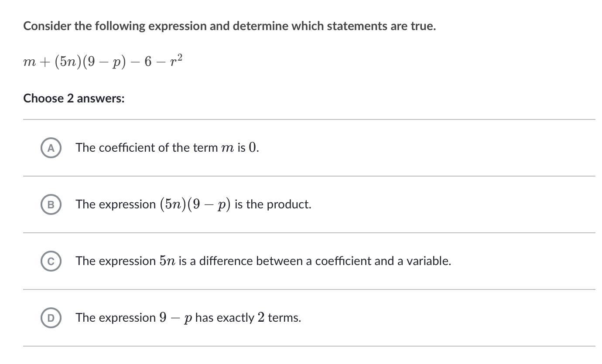
Task: Click the question heading text
Action: point(229,26)
